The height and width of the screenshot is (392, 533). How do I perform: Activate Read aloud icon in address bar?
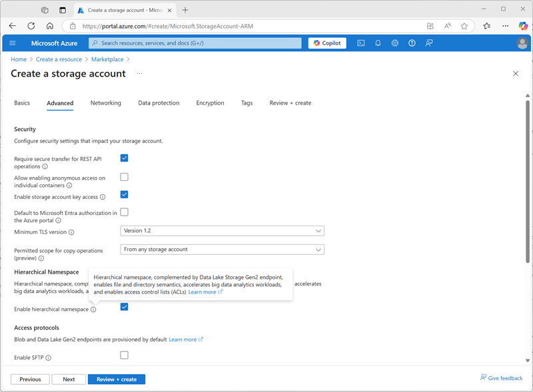(x=447, y=26)
